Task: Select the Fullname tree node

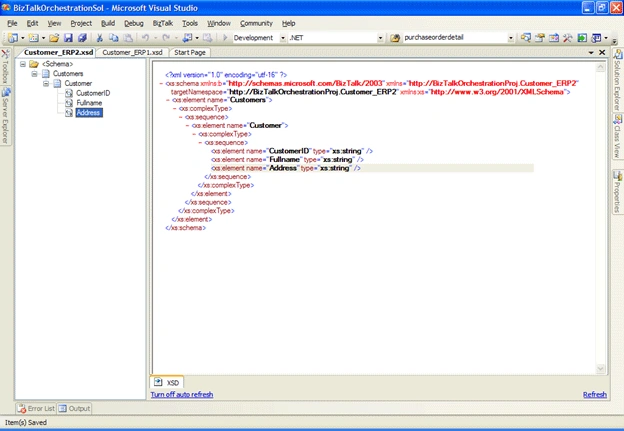Action: (89, 103)
